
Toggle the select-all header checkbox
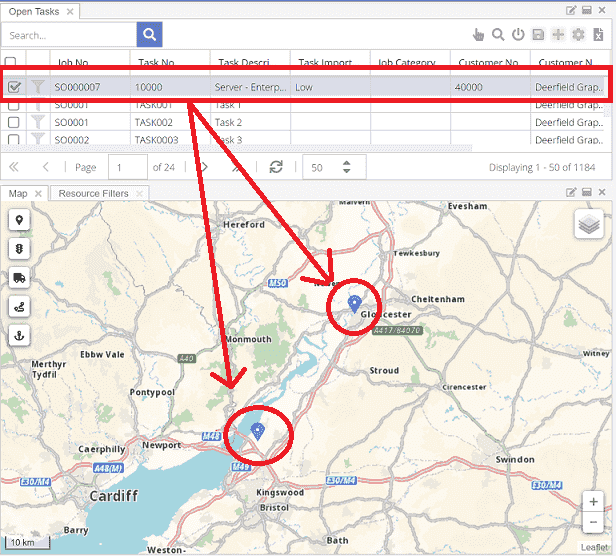(10, 62)
